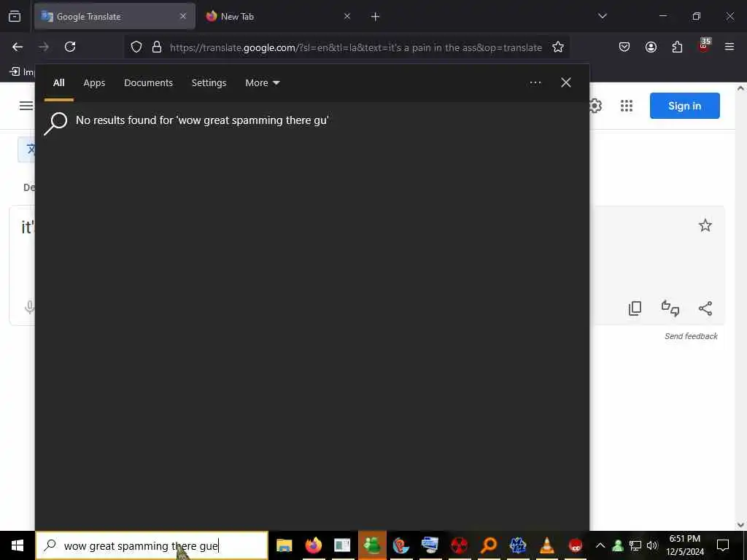This screenshot has height=560, width=747.
Task: Open the network status tray icon
Action: coord(635,545)
